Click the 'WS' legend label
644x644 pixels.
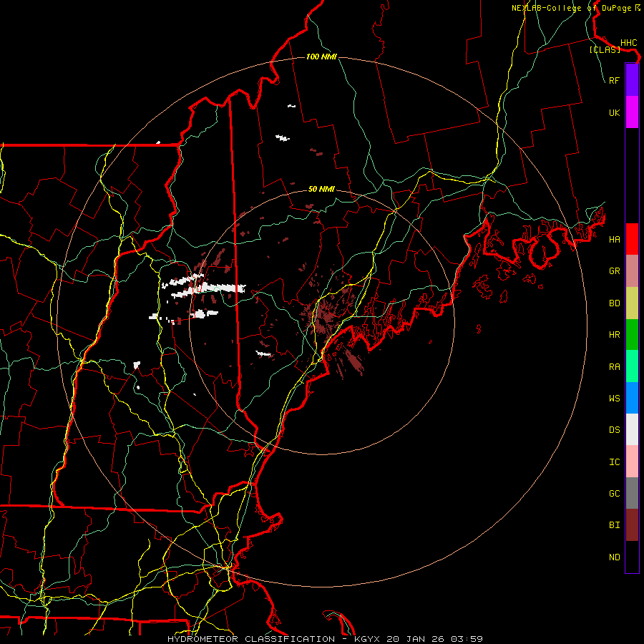[614, 399]
